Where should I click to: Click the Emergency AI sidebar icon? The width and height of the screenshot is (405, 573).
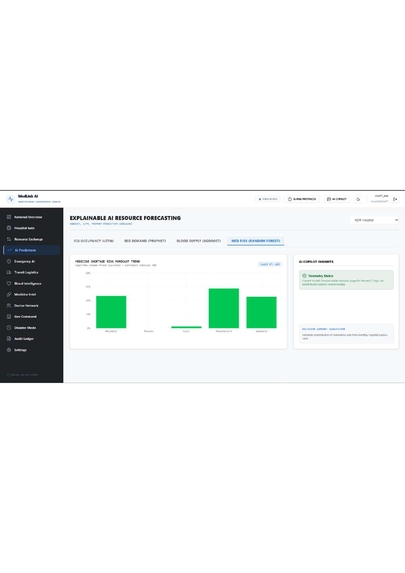click(x=9, y=261)
